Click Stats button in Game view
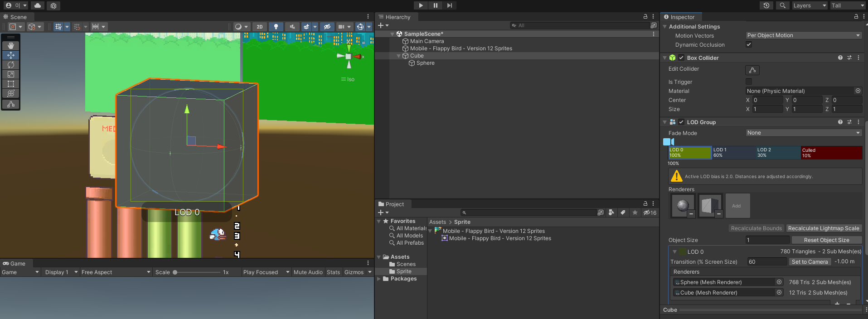 (x=333, y=272)
